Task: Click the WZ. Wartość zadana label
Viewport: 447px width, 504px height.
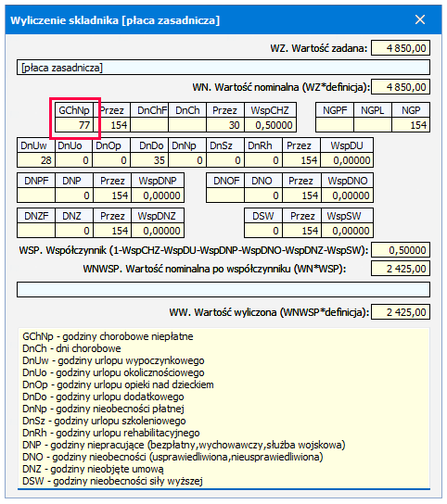Action: tap(319, 48)
